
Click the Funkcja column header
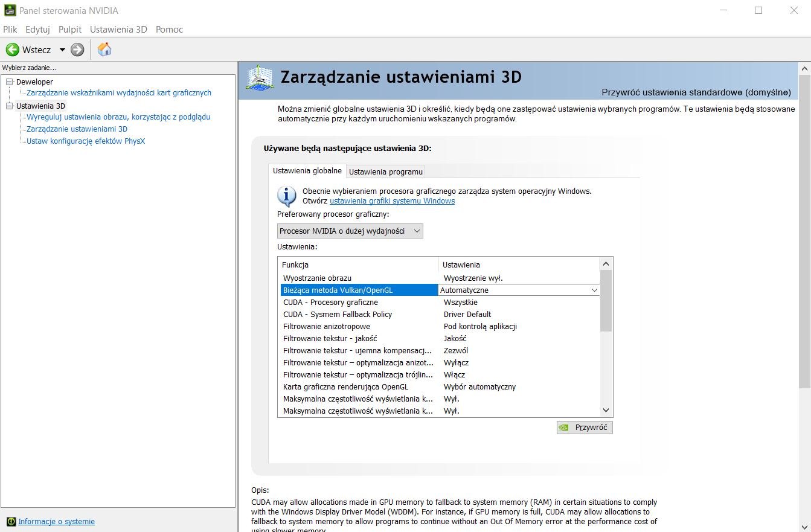(359, 264)
